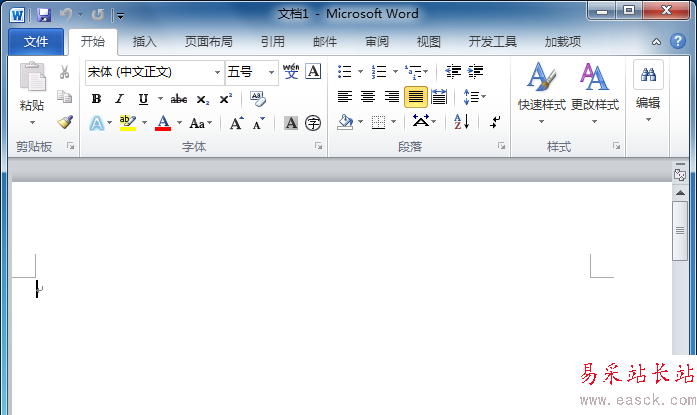This screenshot has width=697, height=415.
Task: Open the 页面布局 tab
Action: pyautogui.click(x=209, y=42)
